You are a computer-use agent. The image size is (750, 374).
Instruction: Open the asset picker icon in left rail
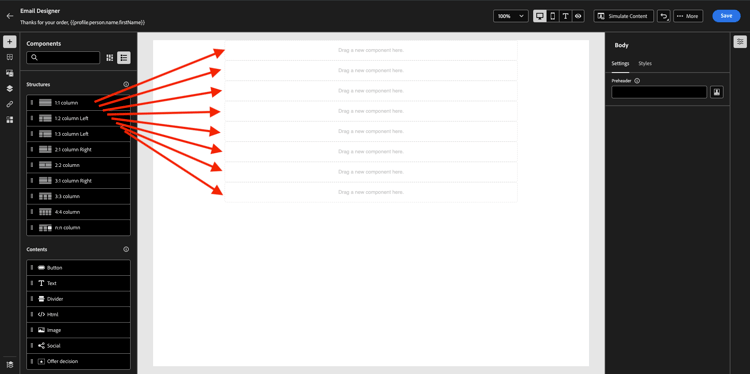10,73
